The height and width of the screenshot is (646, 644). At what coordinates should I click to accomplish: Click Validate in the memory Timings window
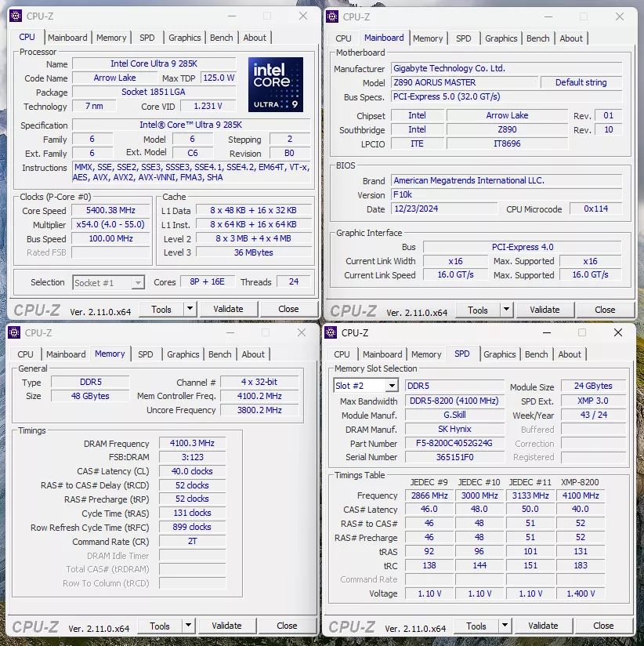pos(226,626)
